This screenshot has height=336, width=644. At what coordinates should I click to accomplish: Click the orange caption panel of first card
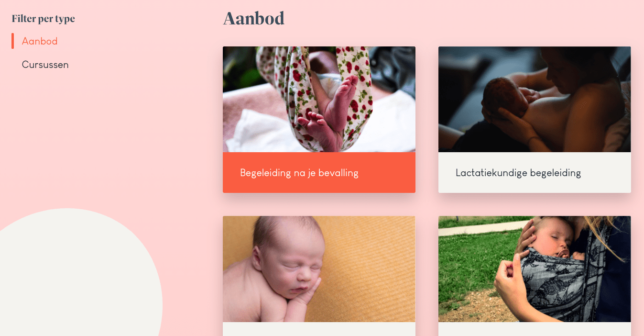coord(319,172)
